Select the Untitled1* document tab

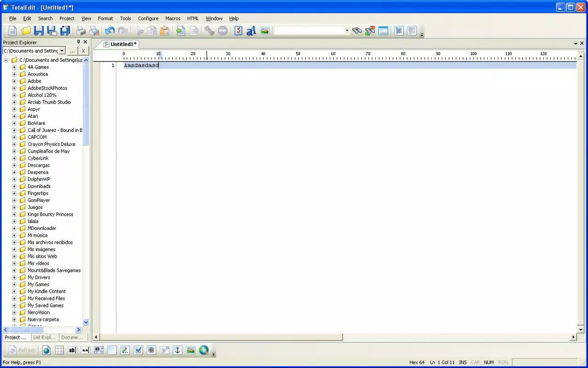pos(120,44)
